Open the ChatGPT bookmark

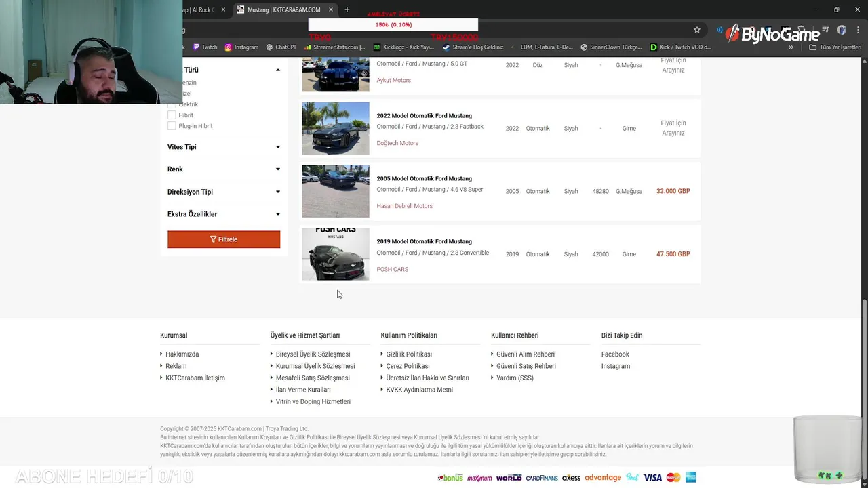pos(281,47)
